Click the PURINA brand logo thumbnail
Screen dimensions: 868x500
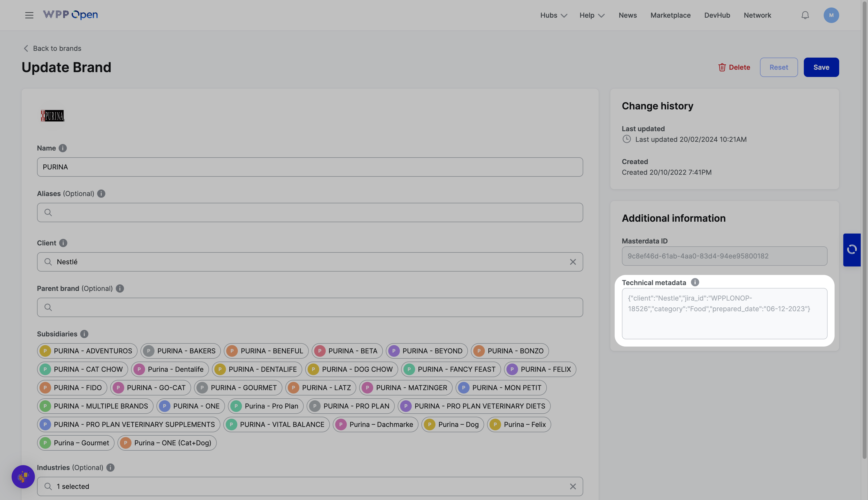53,116
